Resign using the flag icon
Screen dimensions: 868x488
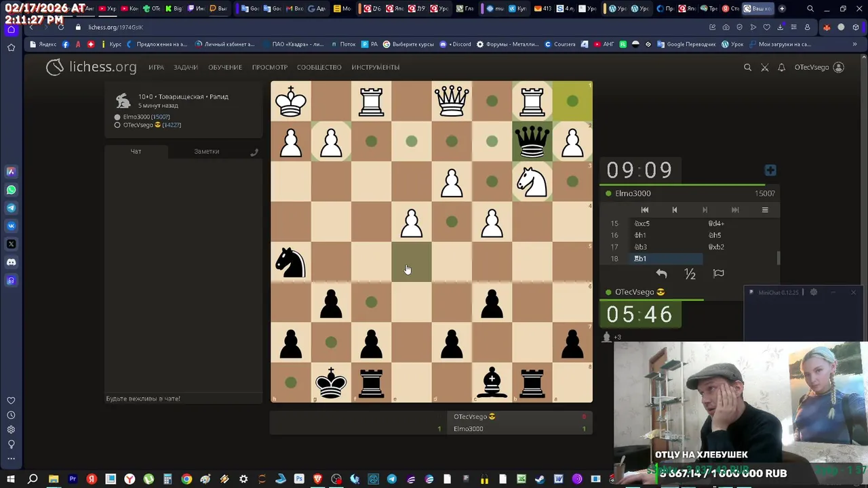click(719, 274)
